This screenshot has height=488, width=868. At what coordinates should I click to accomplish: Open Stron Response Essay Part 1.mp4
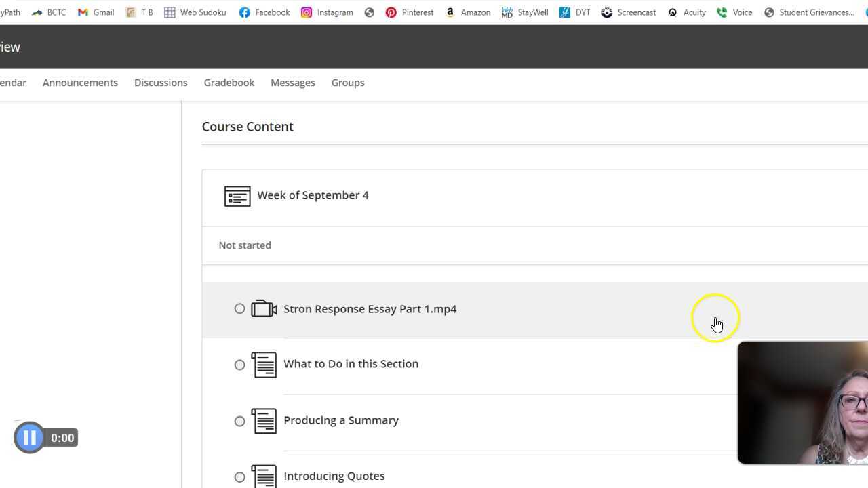[x=370, y=309]
